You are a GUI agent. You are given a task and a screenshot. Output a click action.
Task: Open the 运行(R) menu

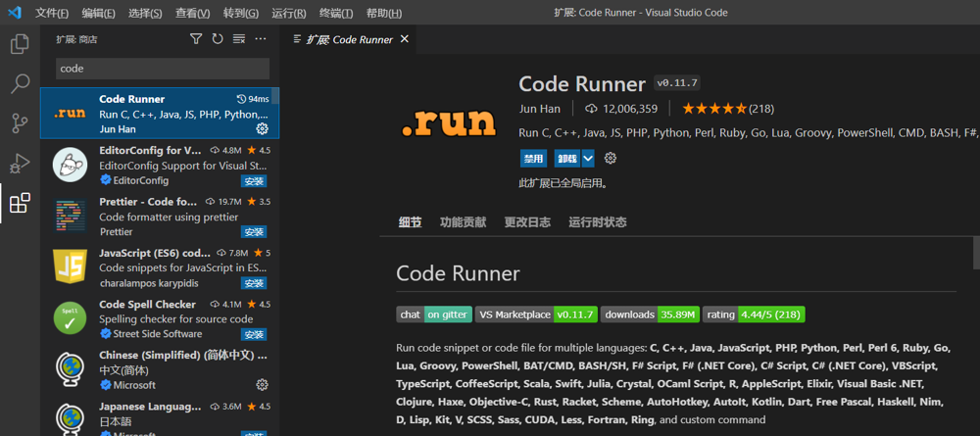(x=289, y=13)
